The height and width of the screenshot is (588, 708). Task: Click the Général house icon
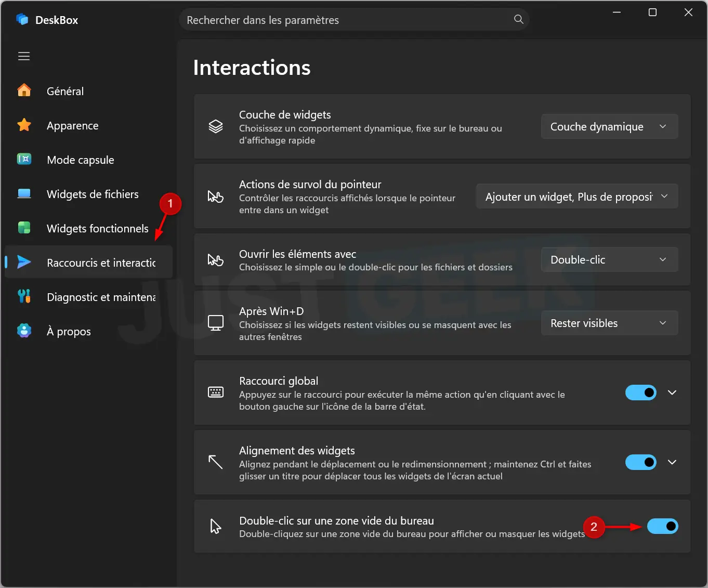24,90
